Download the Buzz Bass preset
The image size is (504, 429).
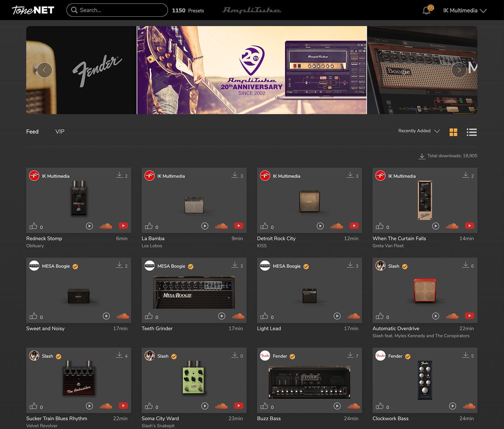pyautogui.click(x=350, y=355)
